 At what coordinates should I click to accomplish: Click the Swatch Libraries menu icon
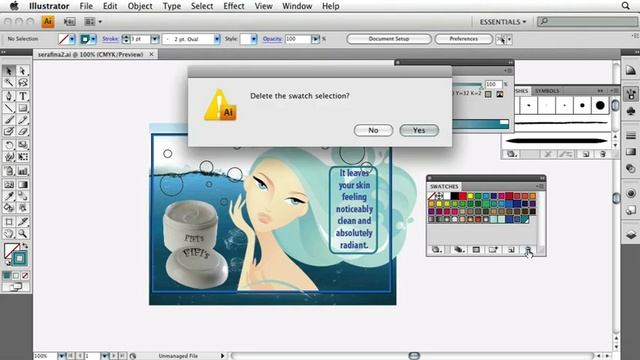(437, 250)
